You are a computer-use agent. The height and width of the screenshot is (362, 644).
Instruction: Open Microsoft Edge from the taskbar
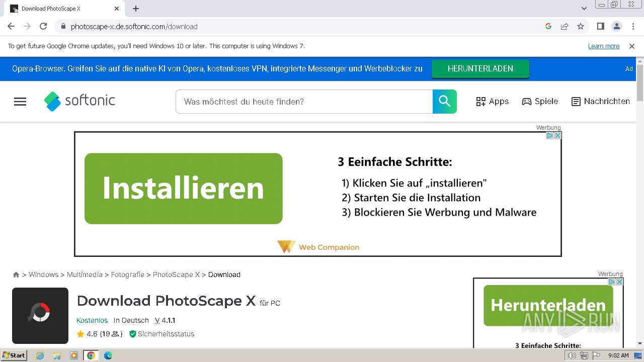tap(108, 355)
